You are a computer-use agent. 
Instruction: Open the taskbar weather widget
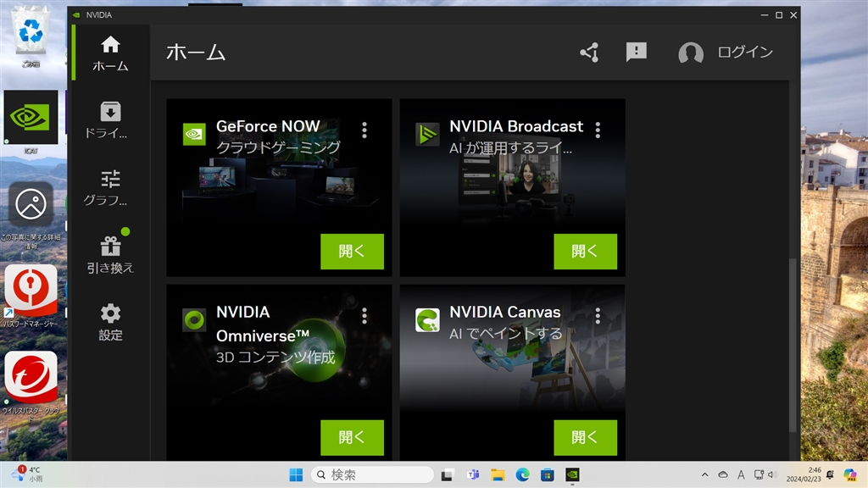(x=26, y=474)
